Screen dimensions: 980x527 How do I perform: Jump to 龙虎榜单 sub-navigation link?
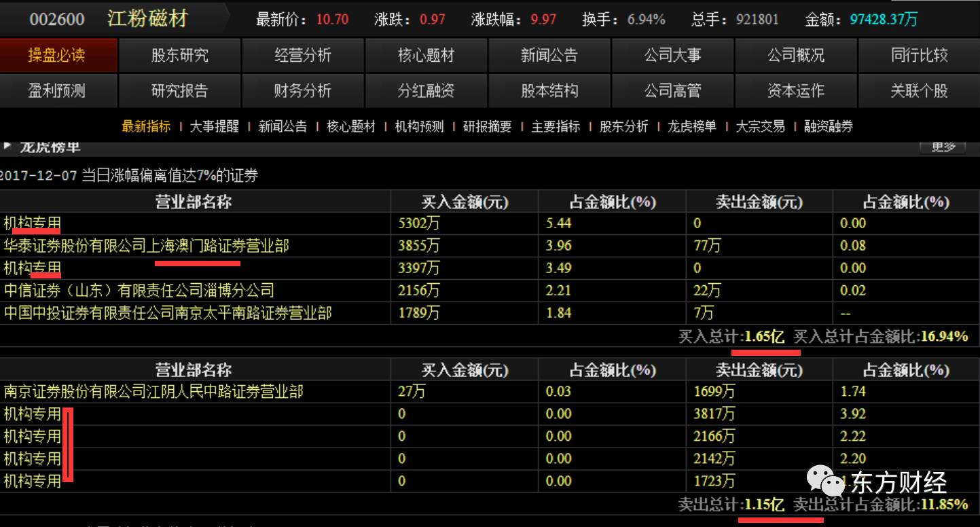(x=692, y=126)
